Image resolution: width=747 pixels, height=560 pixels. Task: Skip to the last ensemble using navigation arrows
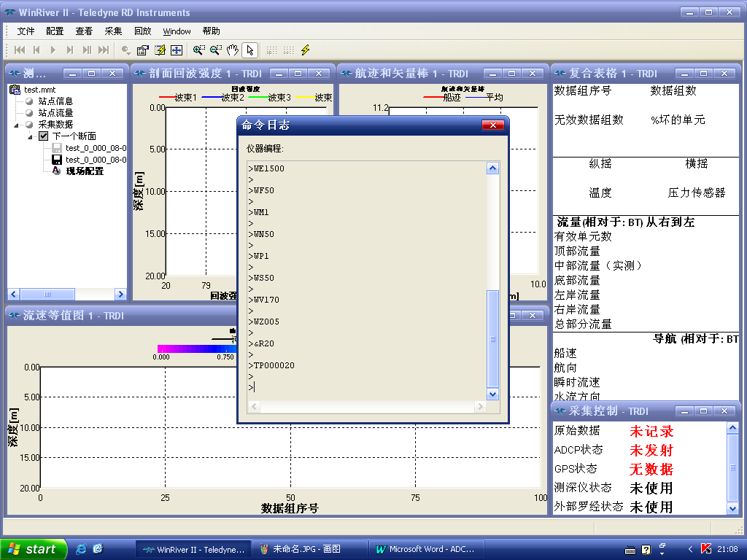pyautogui.click(x=105, y=50)
